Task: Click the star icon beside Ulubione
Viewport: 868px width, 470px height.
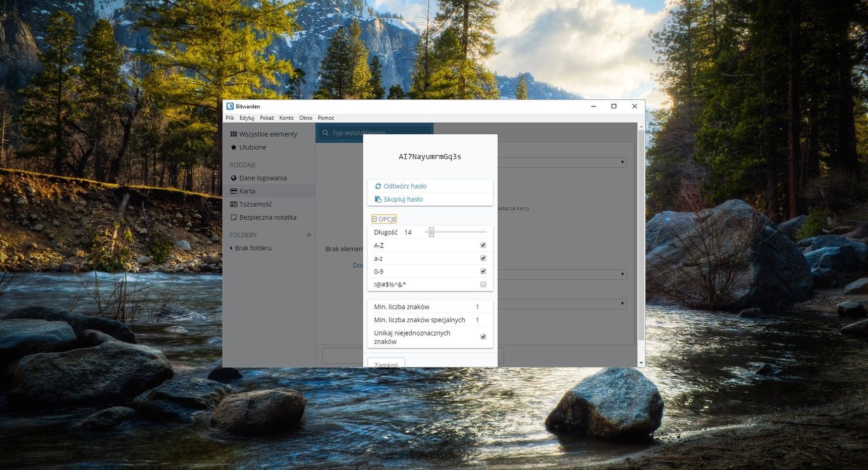Action: point(234,147)
